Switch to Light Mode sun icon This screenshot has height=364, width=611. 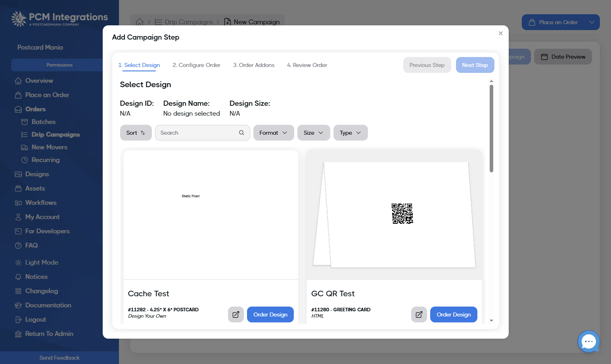(x=18, y=262)
